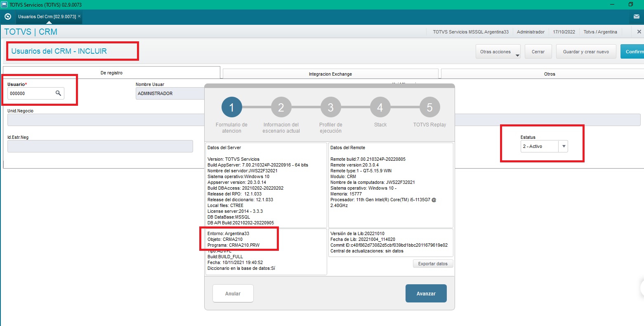Click the Datos del Server heading
This screenshot has height=326, width=644.
tap(224, 148)
